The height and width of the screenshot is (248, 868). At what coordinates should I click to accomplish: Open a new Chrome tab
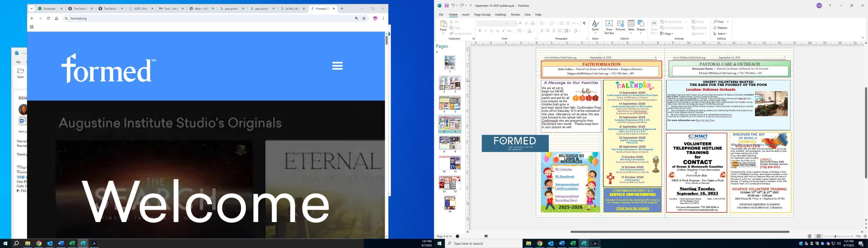(x=342, y=9)
